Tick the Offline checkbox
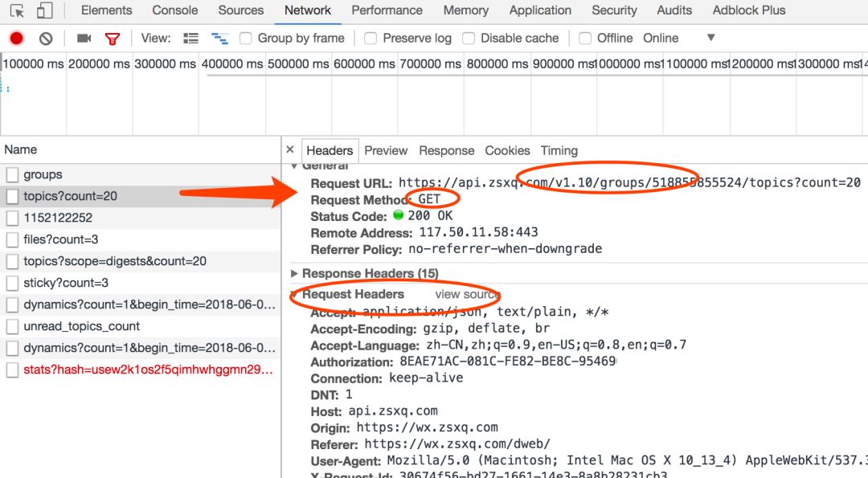Image resolution: width=868 pixels, height=478 pixels. 584,39
